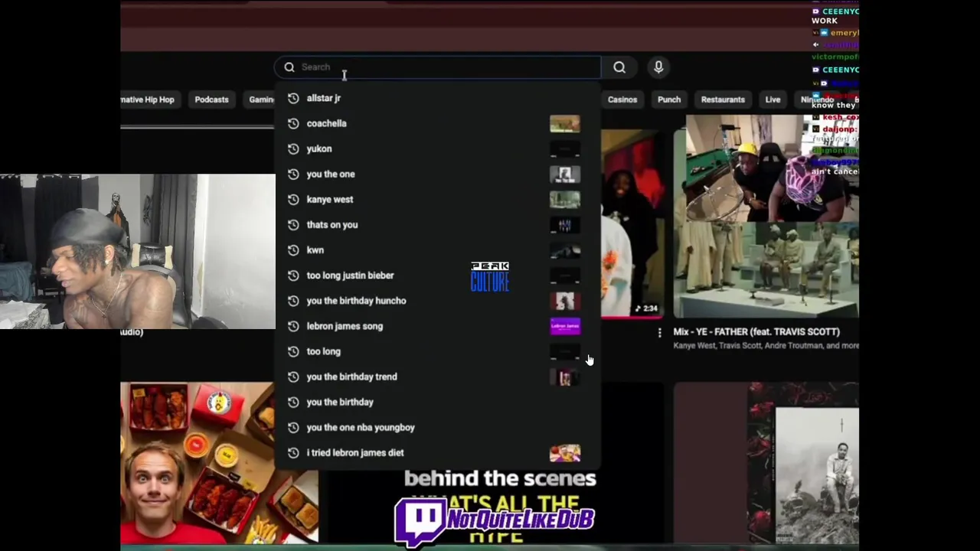Click the YouTube search input field
980x551 pixels.
point(438,67)
